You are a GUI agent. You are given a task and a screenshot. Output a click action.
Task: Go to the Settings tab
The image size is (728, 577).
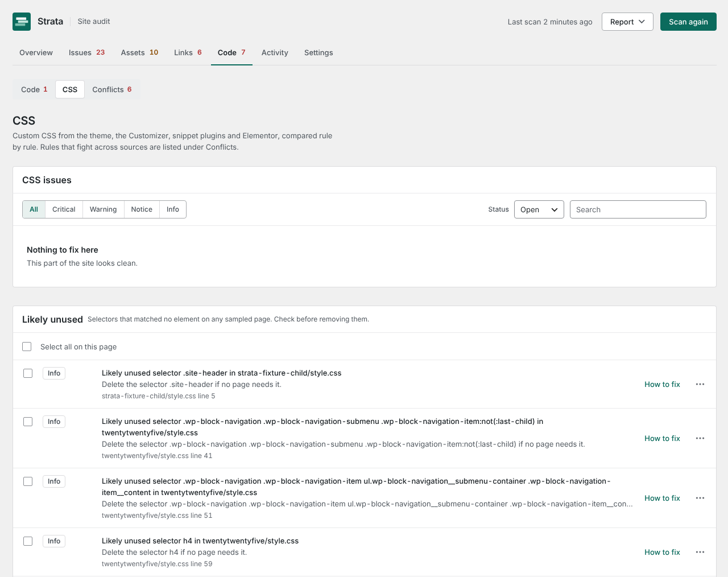click(318, 52)
